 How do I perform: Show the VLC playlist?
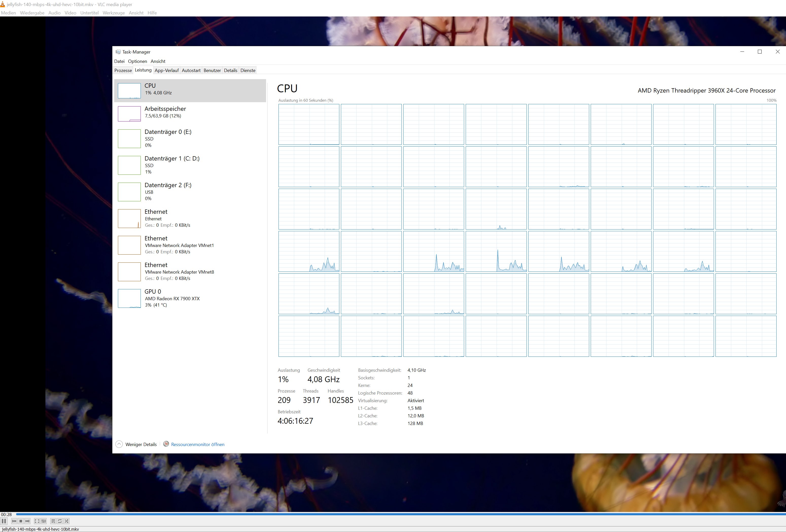53,521
